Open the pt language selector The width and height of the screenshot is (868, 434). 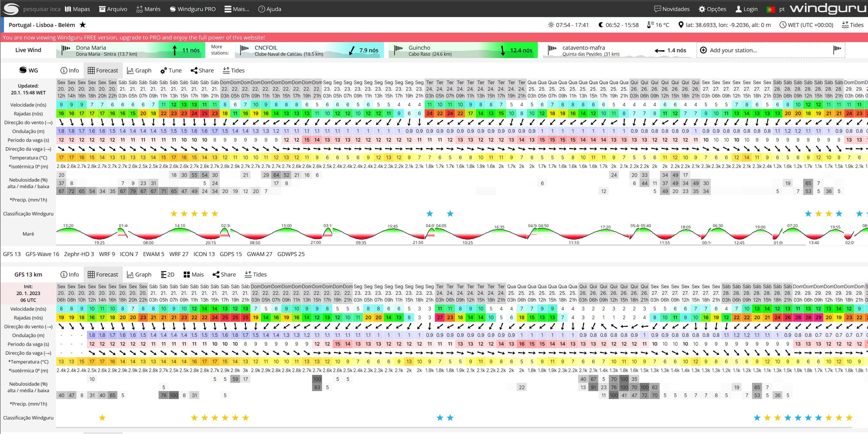(x=782, y=9)
